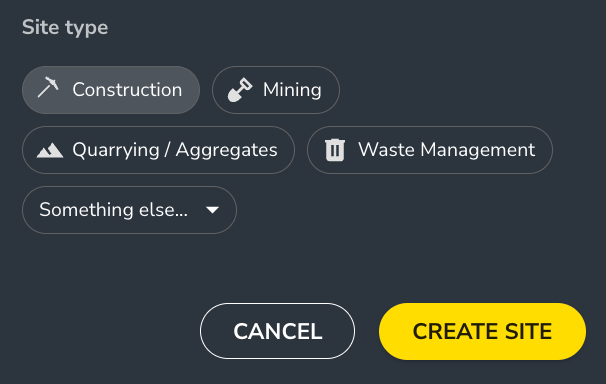Confirm site creation with Create Site
The image size is (606, 384).
(x=482, y=331)
